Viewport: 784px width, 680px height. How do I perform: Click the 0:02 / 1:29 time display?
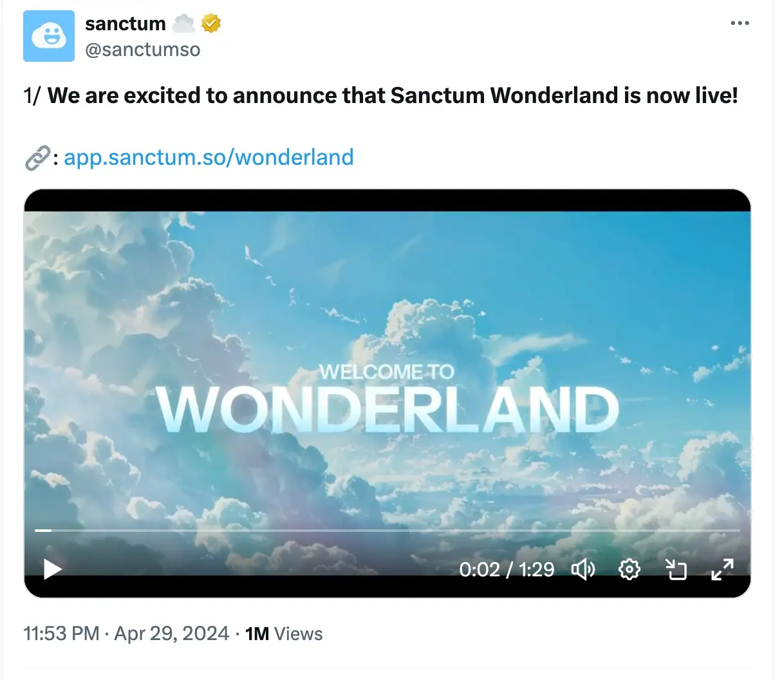508,569
